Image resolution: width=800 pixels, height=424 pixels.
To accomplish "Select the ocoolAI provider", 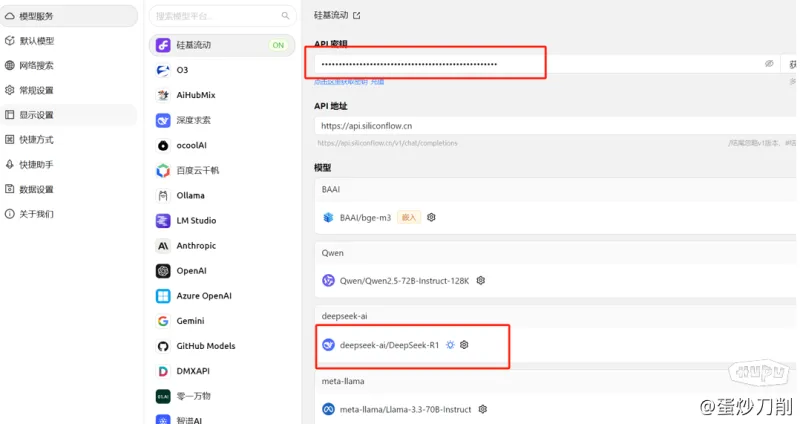I will 222,145.
